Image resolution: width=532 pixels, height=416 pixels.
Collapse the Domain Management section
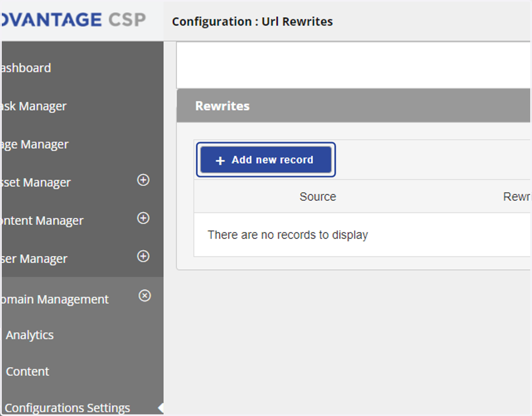click(x=145, y=295)
